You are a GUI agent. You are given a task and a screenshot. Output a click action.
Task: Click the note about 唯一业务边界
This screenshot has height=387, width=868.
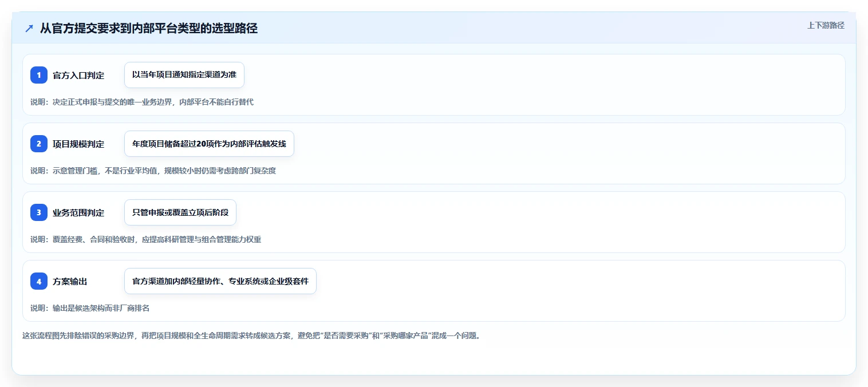[x=142, y=102]
